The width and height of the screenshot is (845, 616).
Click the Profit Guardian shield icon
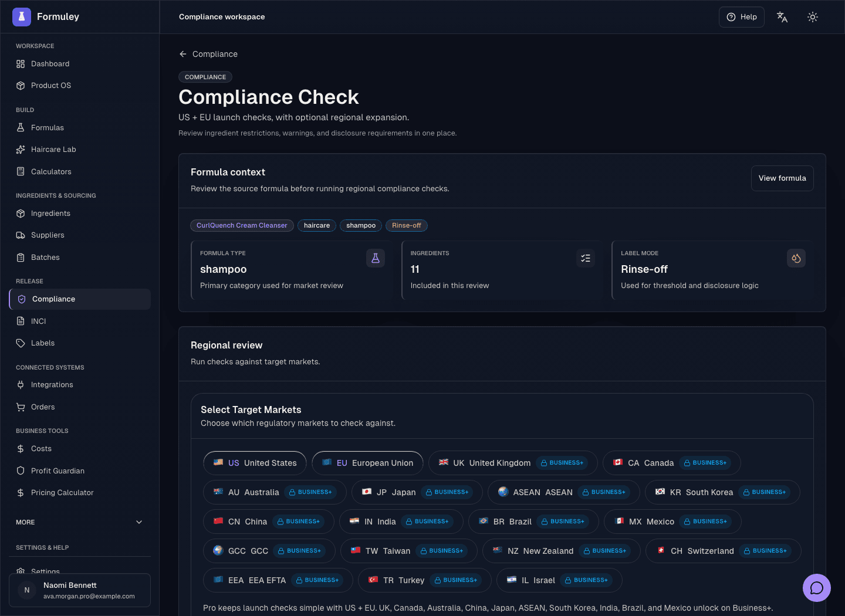21,471
